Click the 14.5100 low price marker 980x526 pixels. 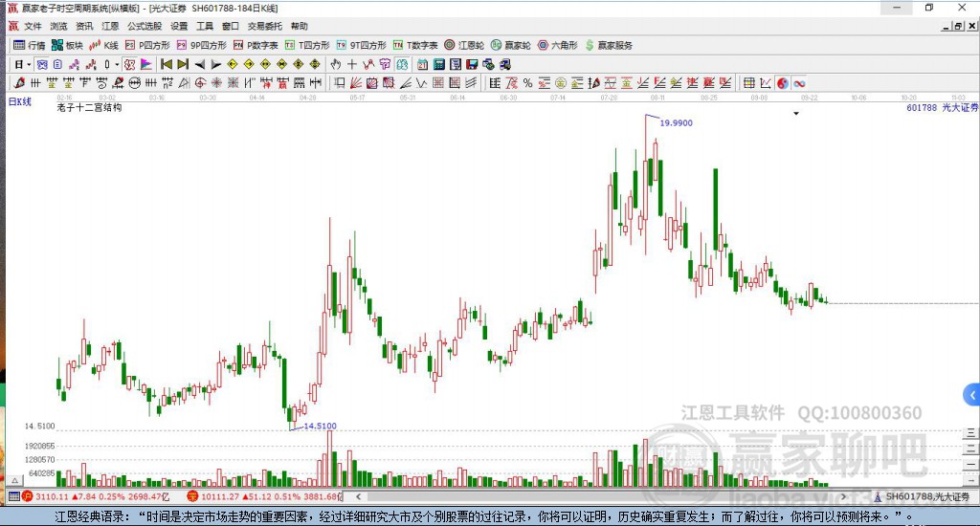(320, 426)
